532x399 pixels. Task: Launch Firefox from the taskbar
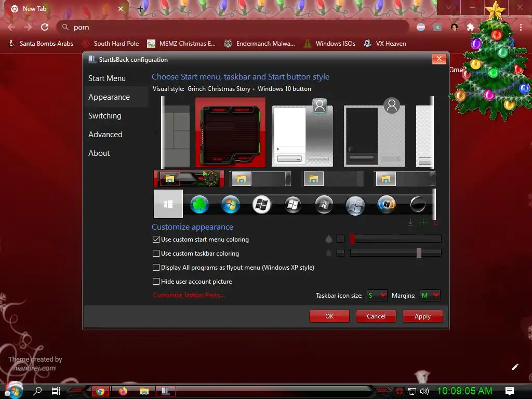[x=123, y=392]
